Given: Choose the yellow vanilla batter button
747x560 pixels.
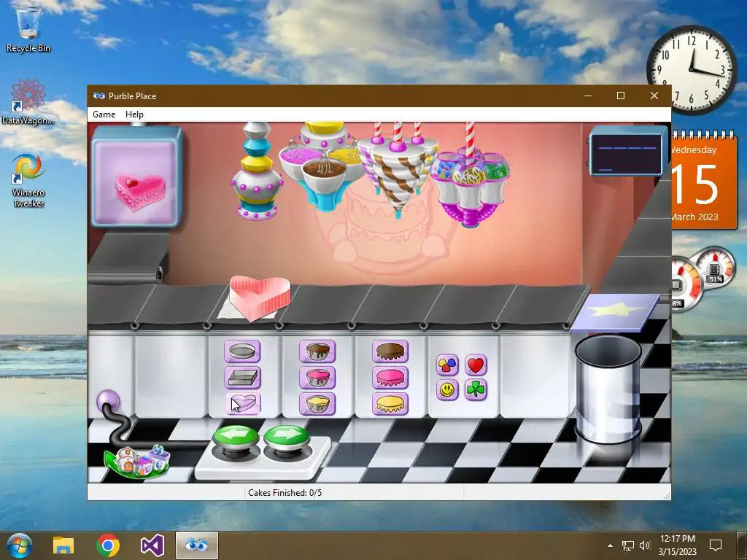Looking at the screenshot, I should click(x=317, y=404).
